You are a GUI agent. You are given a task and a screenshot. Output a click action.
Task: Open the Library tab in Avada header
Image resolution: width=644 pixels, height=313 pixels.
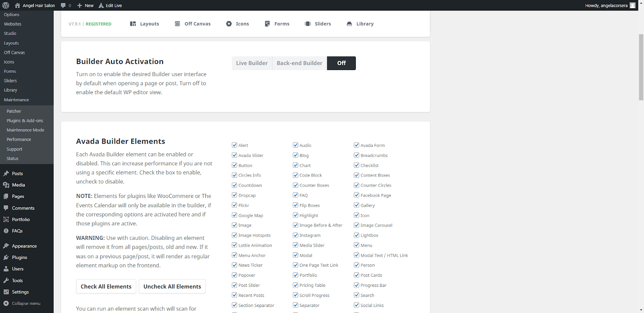coord(360,24)
